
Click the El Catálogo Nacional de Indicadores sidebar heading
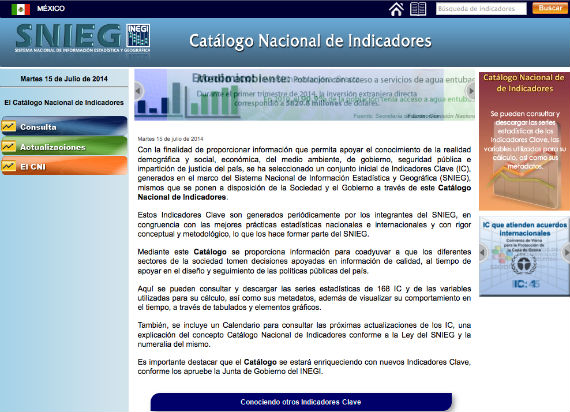64,103
